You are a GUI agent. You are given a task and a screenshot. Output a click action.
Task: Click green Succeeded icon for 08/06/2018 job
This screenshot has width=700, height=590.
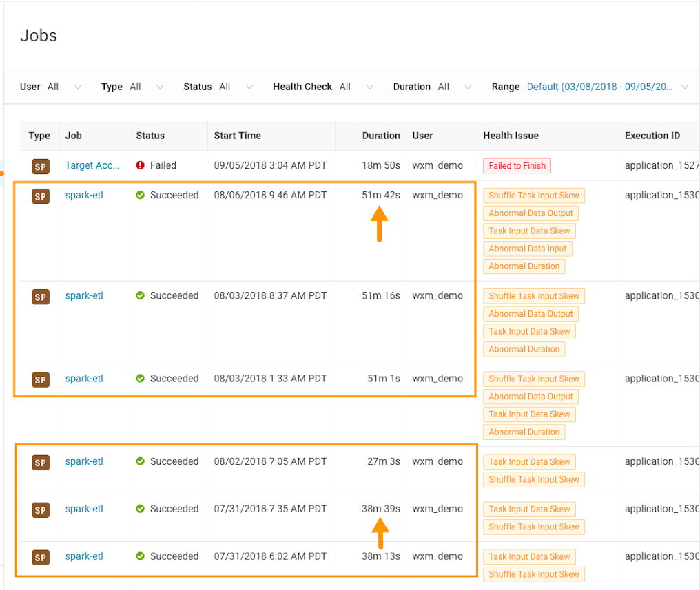[141, 196]
